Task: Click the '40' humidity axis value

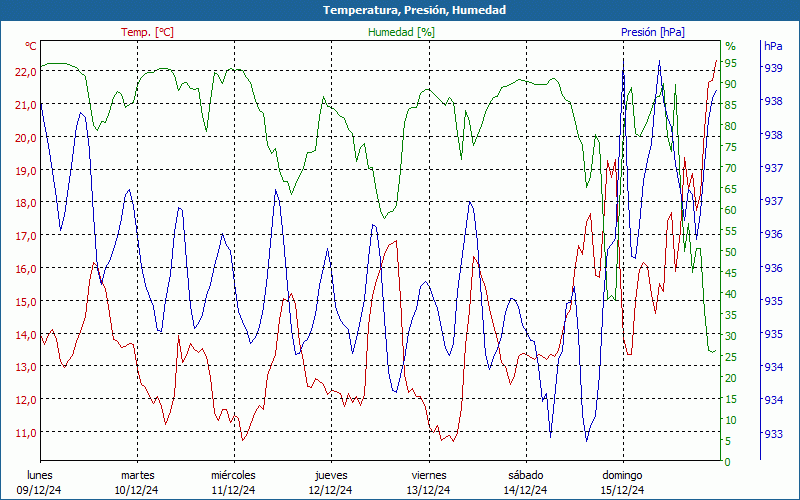Action: pos(731,294)
